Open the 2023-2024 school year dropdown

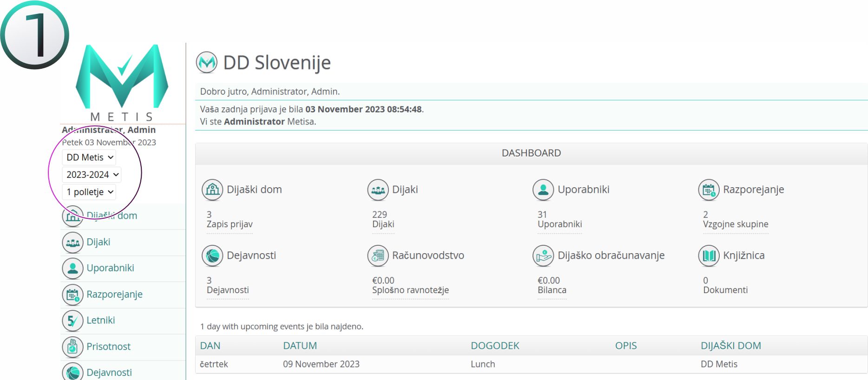(x=92, y=175)
